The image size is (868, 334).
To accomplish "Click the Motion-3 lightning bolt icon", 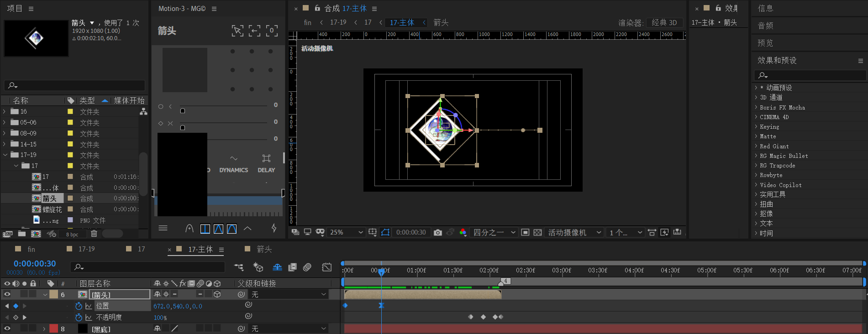I will click(274, 228).
